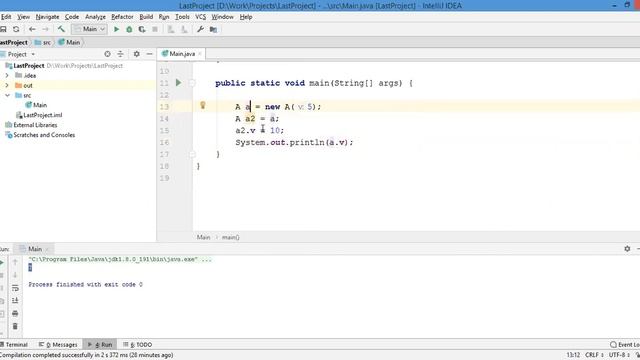Open the Event Log in status bar
This screenshot has width=640, height=360.
pos(624,344)
